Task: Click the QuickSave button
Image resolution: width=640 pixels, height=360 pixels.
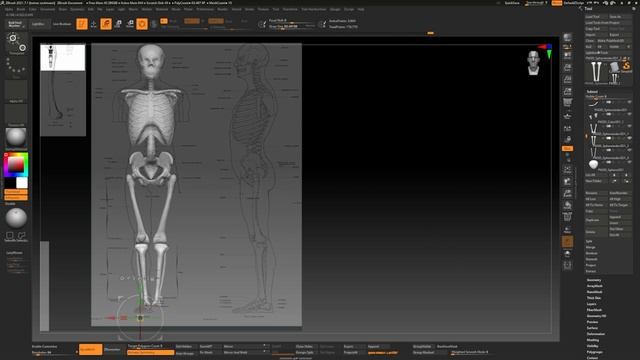Action: pos(512,3)
